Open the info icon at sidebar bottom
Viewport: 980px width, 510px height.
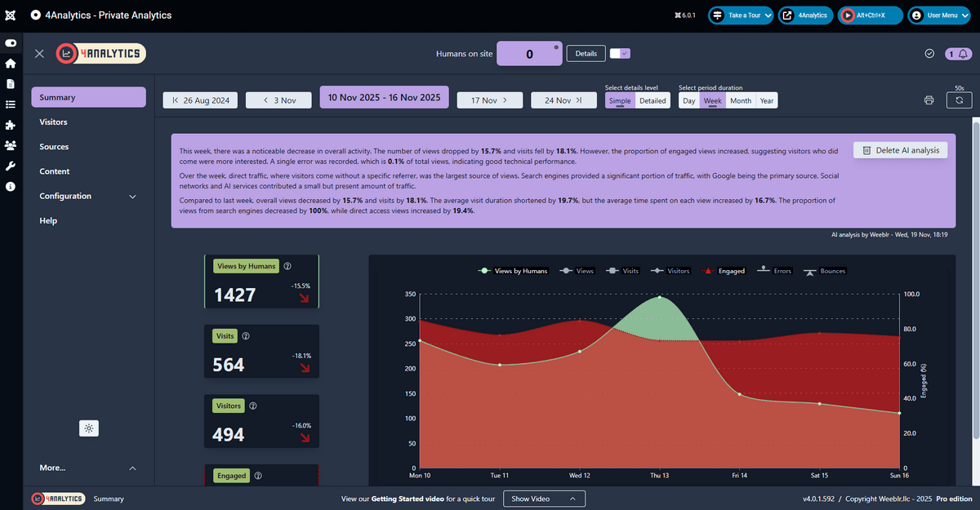click(11, 185)
